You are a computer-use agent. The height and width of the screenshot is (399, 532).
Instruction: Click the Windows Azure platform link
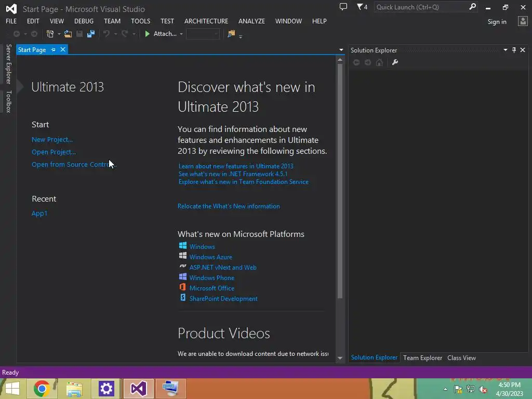point(211,257)
